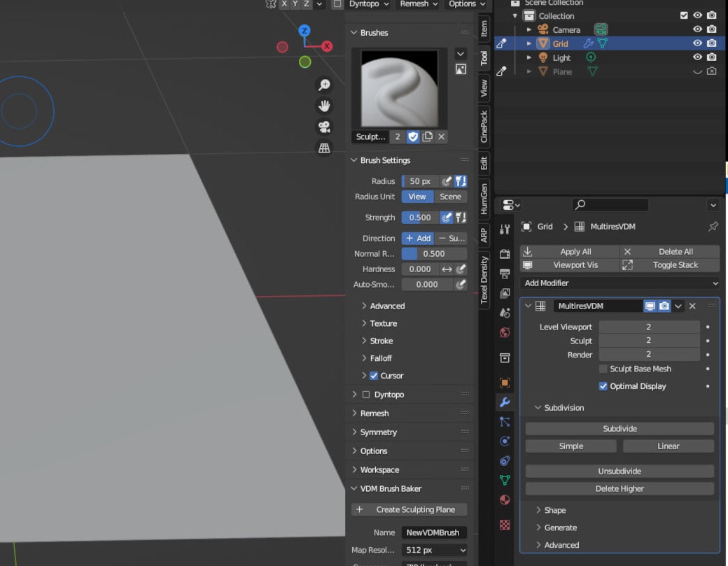Open the Physics properties tab
Viewport: 728px width, 566px height.
tap(505, 441)
